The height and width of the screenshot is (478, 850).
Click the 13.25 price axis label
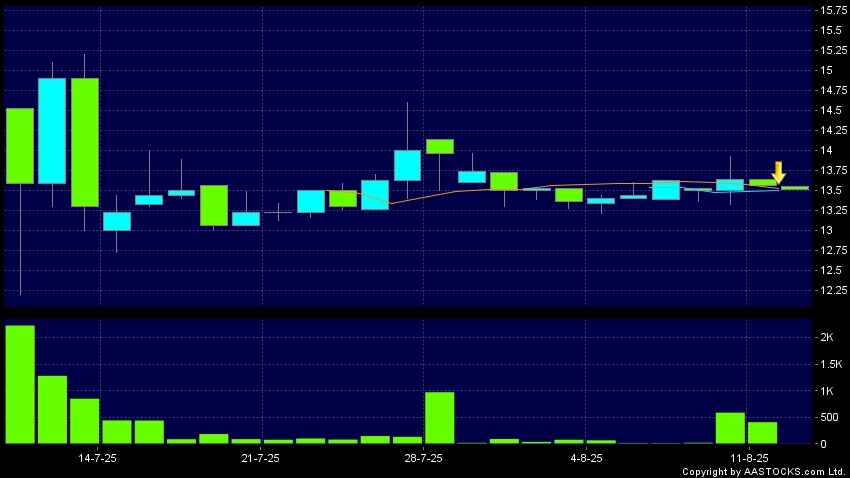pos(834,210)
